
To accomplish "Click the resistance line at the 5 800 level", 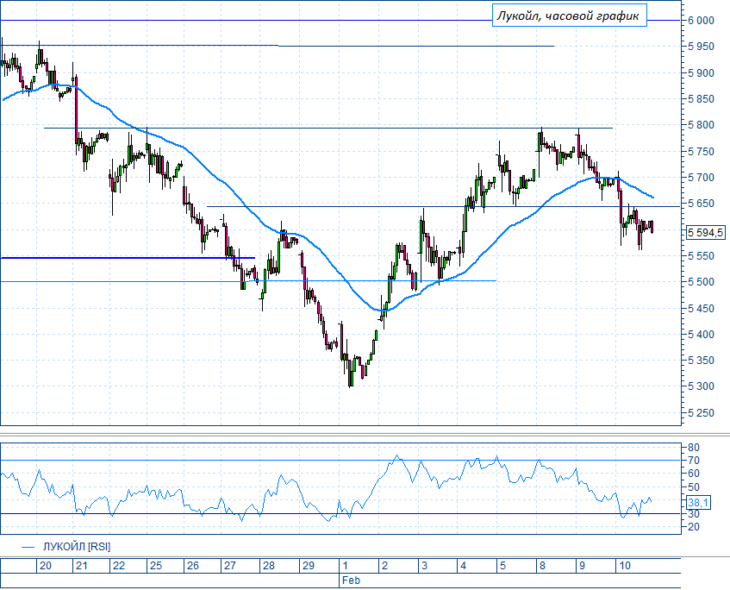I will (328, 128).
